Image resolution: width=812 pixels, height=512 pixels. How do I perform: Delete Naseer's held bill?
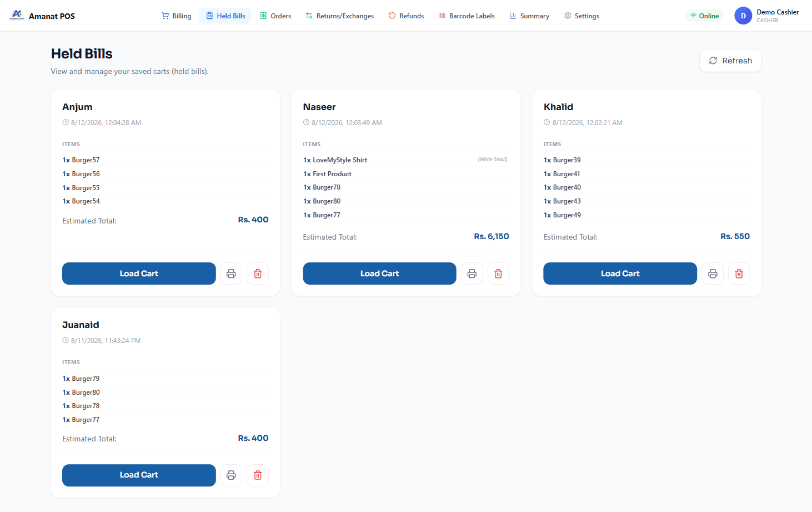(x=498, y=274)
